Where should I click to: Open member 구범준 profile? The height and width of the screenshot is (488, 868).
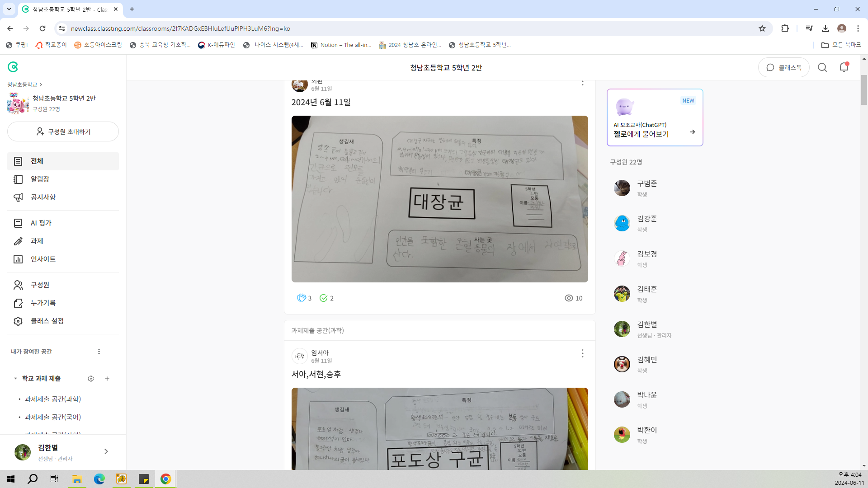pyautogui.click(x=655, y=188)
